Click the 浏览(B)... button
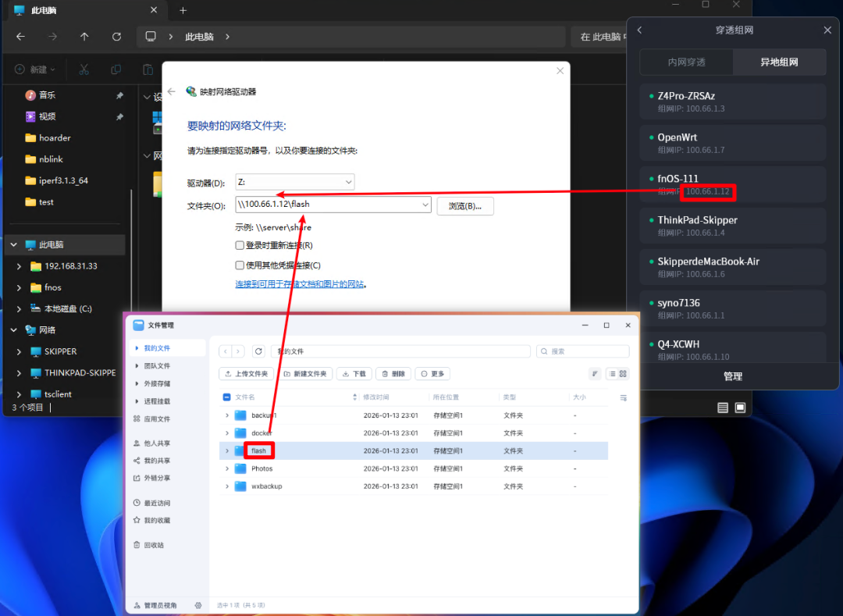Image resolution: width=843 pixels, height=616 pixels. (x=465, y=206)
